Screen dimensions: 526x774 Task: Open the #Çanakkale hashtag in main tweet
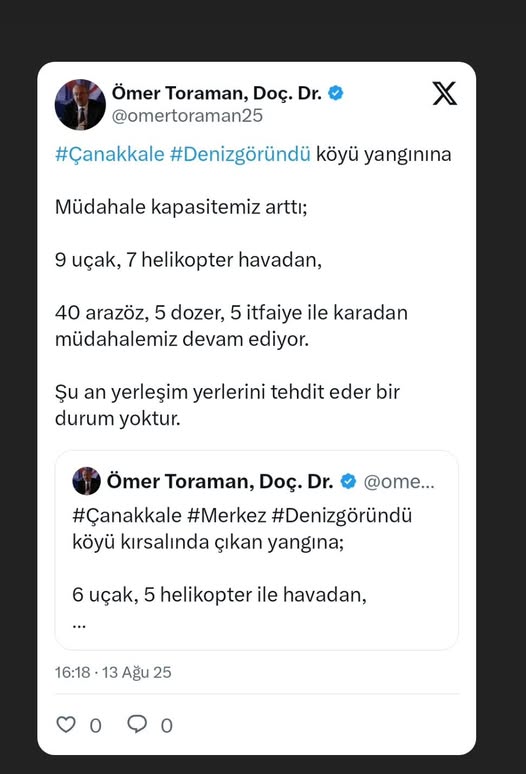tap(110, 154)
